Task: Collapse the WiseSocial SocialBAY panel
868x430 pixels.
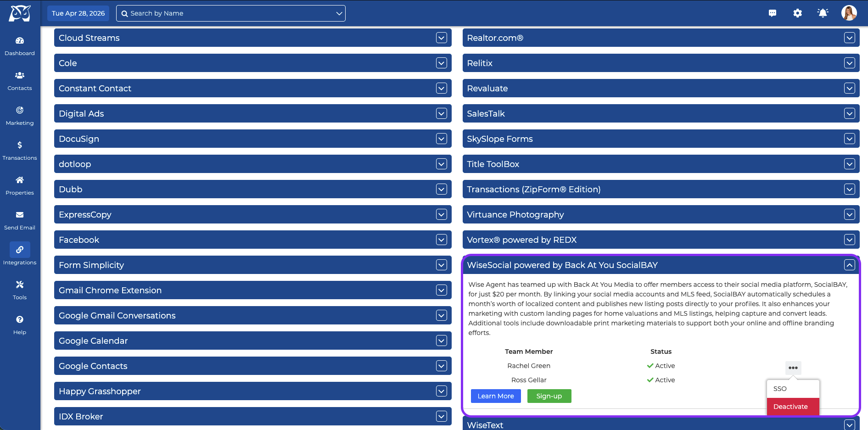Action: pyautogui.click(x=850, y=265)
